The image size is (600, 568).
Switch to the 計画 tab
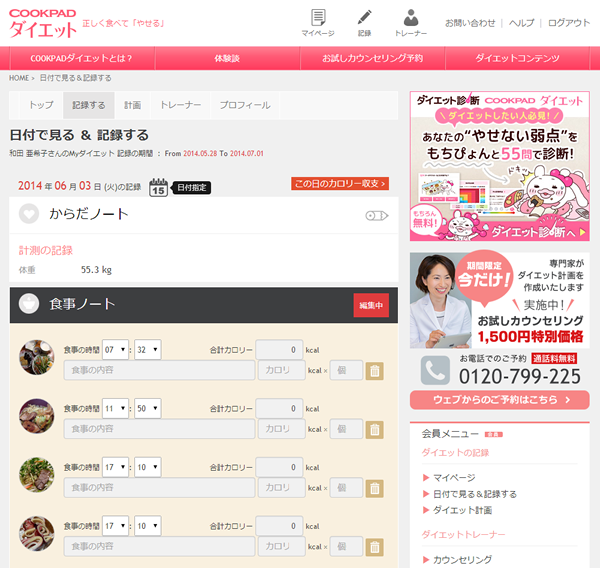point(133,105)
